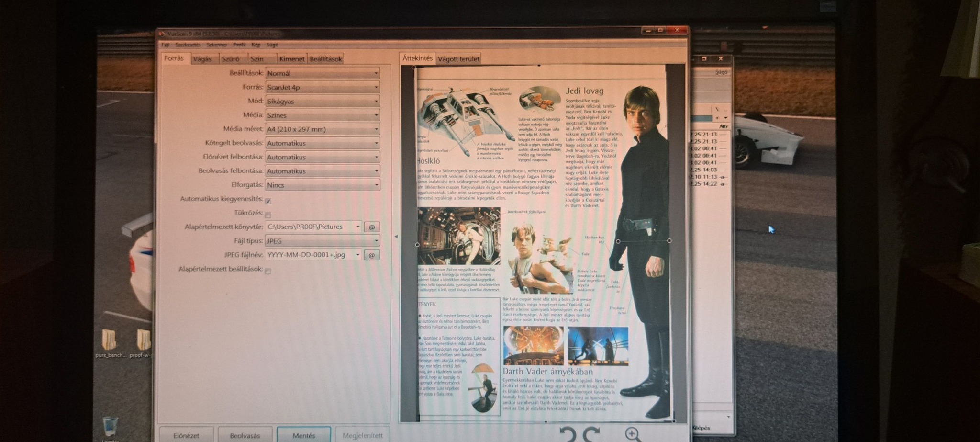The width and height of the screenshot is (980, 442).
Task: Open the Szerkesztés menu
Action: point(188,45)
